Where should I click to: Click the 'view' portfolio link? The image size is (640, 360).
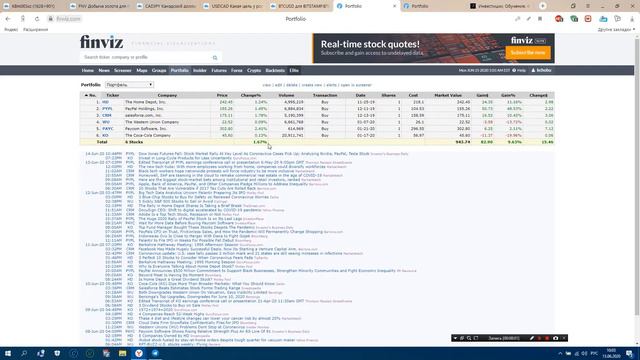tap(267, 85)
